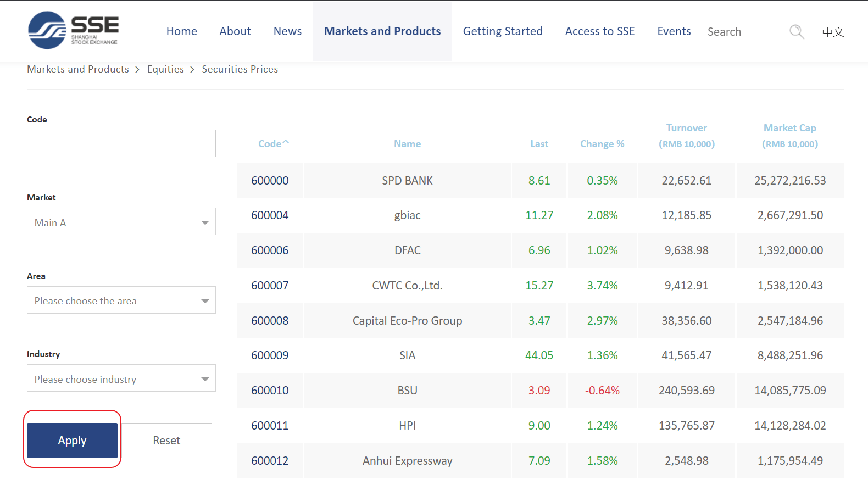Screen dimensions: 868x479
Task: Open the Events menu item
Action: (674, 31)
